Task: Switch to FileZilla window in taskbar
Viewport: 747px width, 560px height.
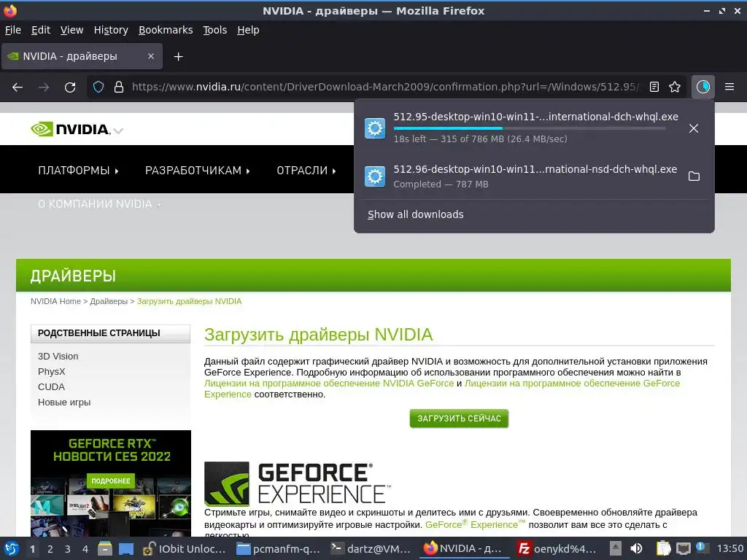Action: click(x=557, y=549)
